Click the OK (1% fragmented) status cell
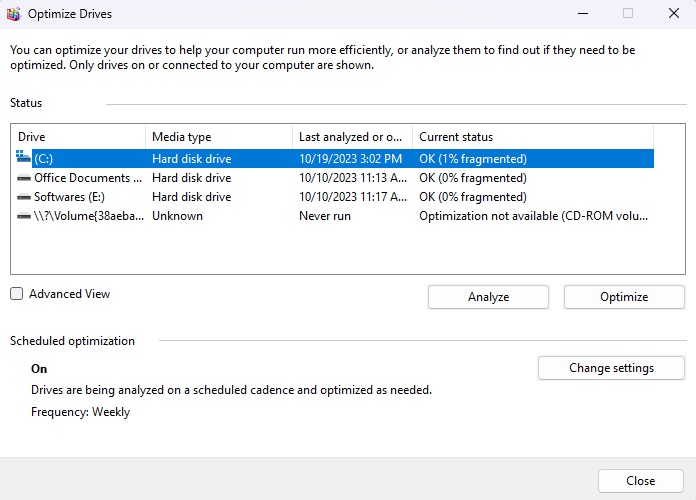696x500 pixels. (x=473, y=158)
